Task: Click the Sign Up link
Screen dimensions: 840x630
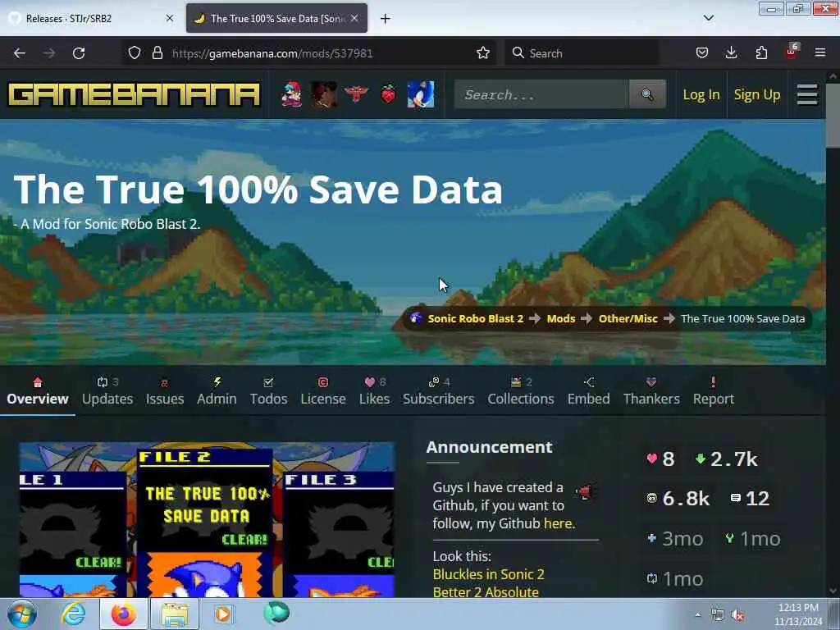Action: 757,95
